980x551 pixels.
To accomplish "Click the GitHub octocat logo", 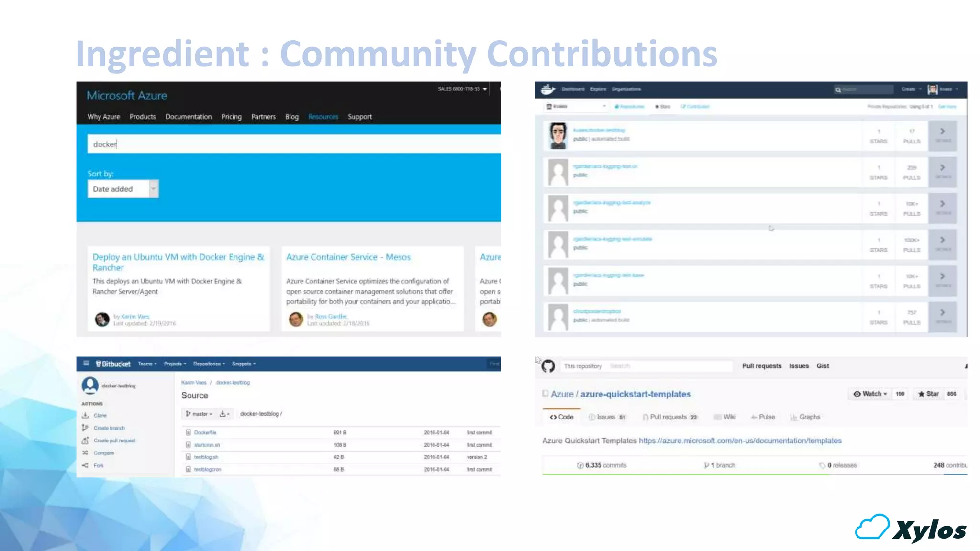I will 548,366.
